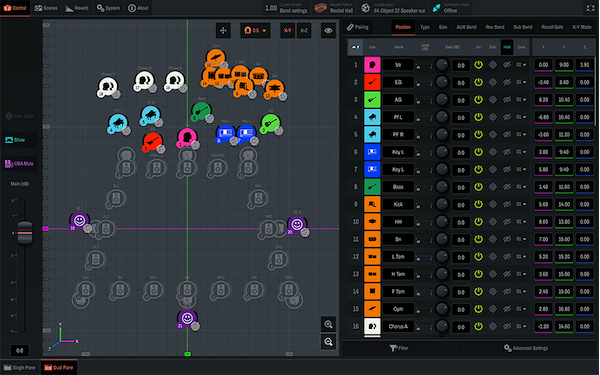Select purple smiley object 20 at right
Screen dimensions: 600x375
(297, 225)
